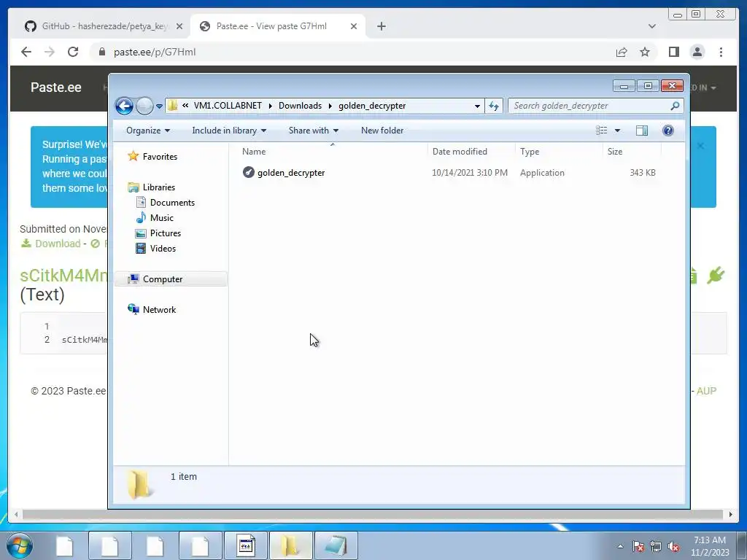Click the Paste.ee logo in browser

pyautogui.click(x=55, y=87)
